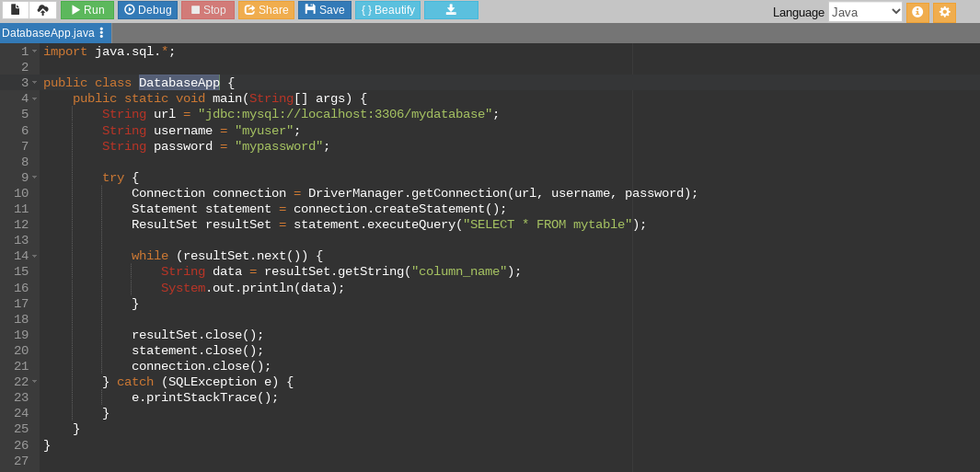Image resolution: width=980 pixels, height=472 pixels.
Task: Click the upload file cloud icon
Action: (x=42, y=10)
